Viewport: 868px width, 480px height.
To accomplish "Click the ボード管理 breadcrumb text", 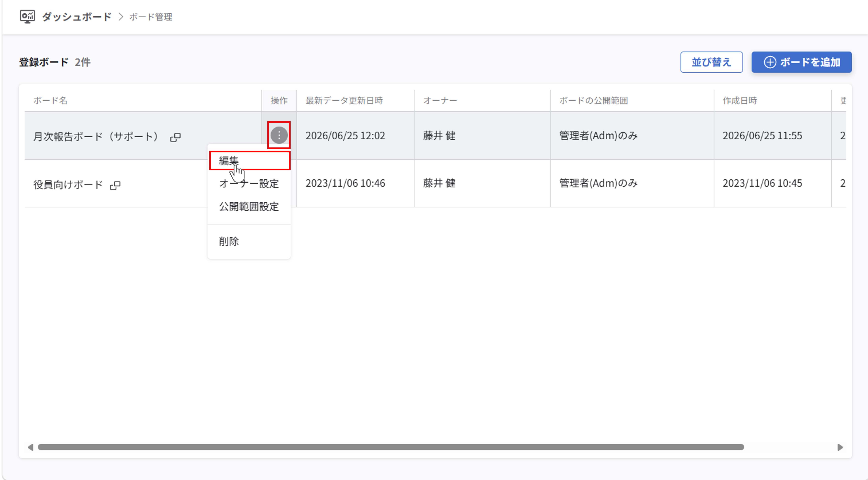I will coord(151,17).
